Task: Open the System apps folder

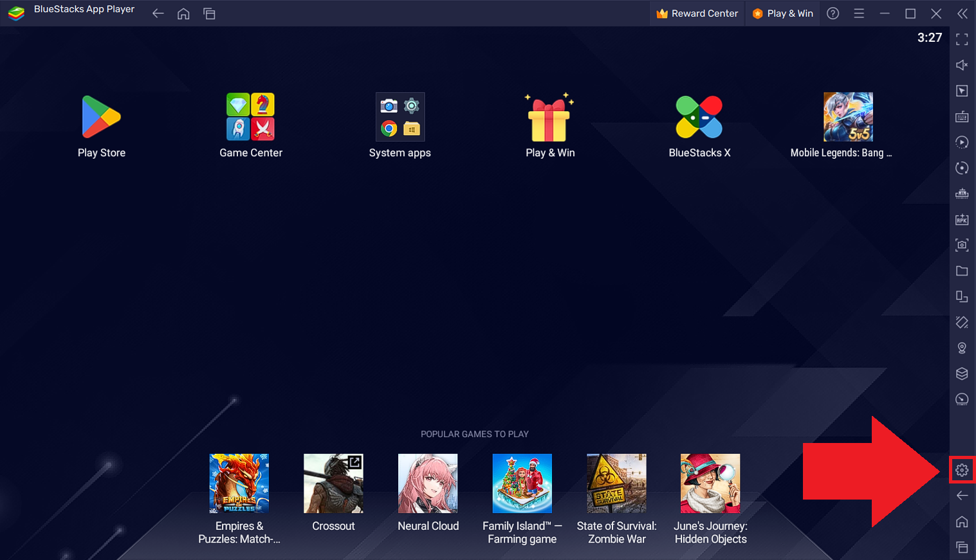Action: click(x=400, y=116)
